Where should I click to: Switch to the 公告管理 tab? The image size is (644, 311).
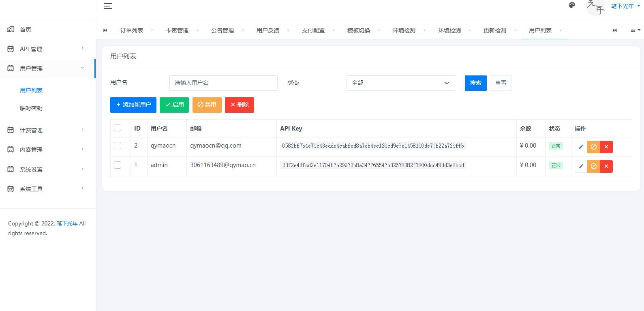click(x=223, y=30)
